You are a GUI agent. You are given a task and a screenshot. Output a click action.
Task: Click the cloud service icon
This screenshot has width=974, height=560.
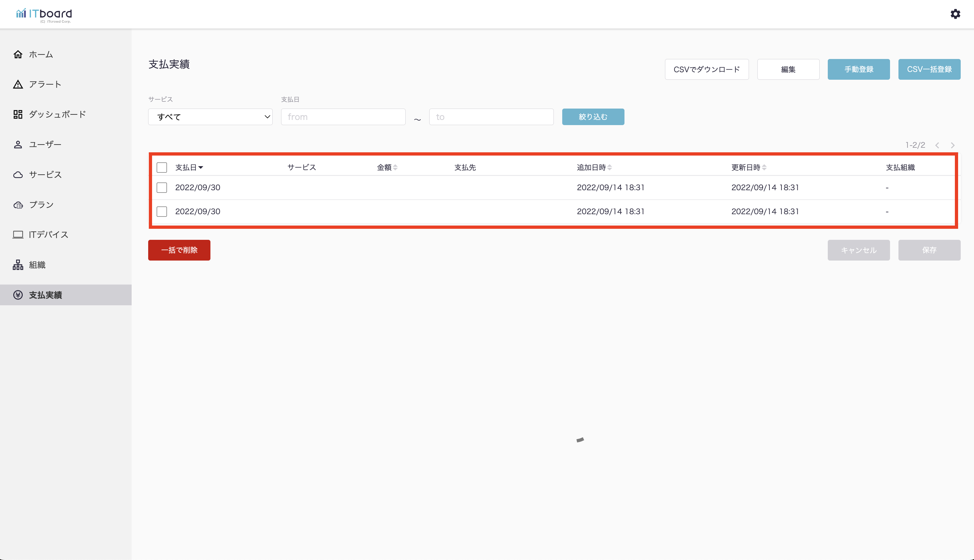[x=18, y=175]
